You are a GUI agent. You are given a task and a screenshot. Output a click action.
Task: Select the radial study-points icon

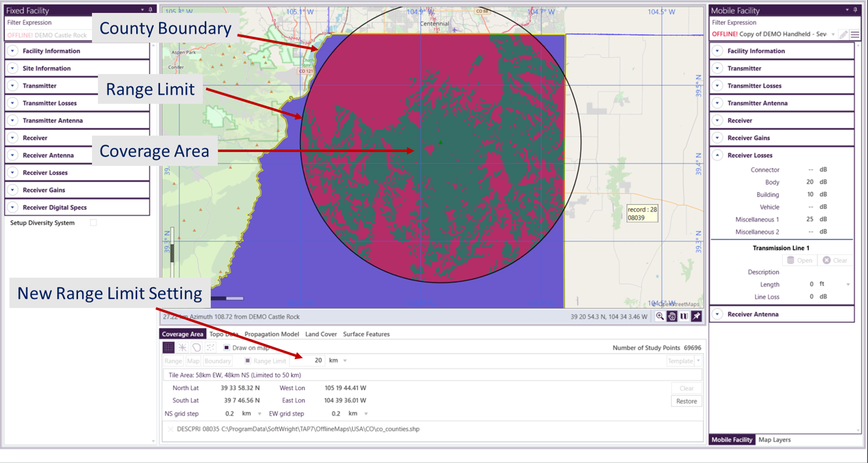(182, 347)
